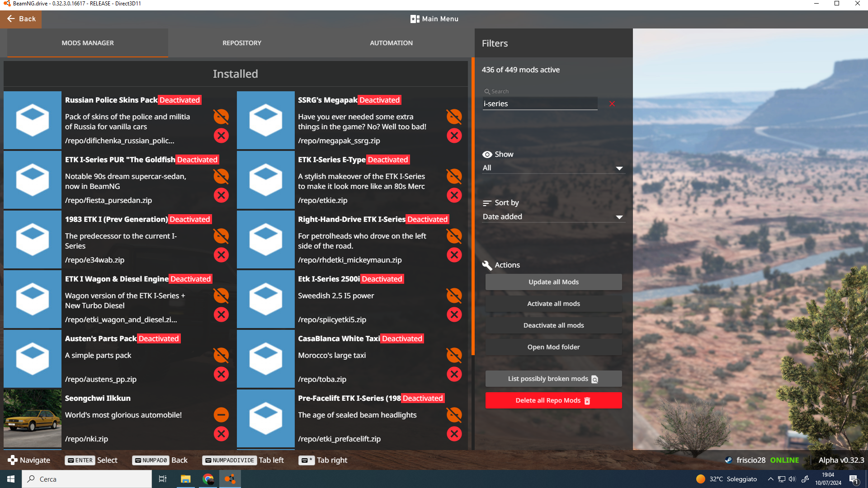Clear the search field with red X
This screenshot has width=868, height=488.
pos(612,104)
